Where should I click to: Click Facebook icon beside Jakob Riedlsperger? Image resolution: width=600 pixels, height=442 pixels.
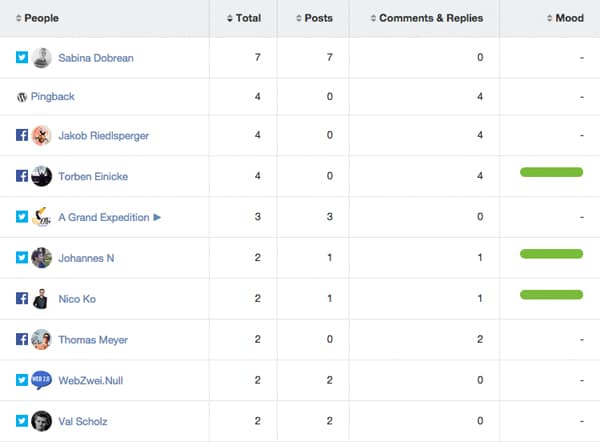[x=22, y=135]
